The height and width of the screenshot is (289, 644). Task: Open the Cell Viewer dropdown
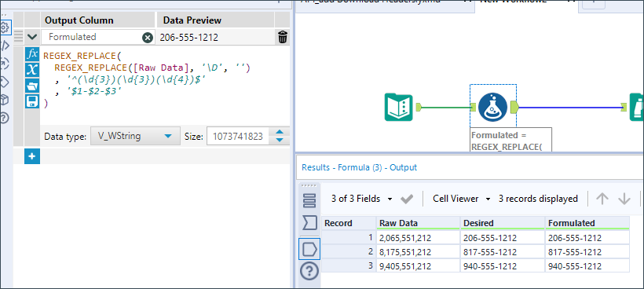point(462,199)
